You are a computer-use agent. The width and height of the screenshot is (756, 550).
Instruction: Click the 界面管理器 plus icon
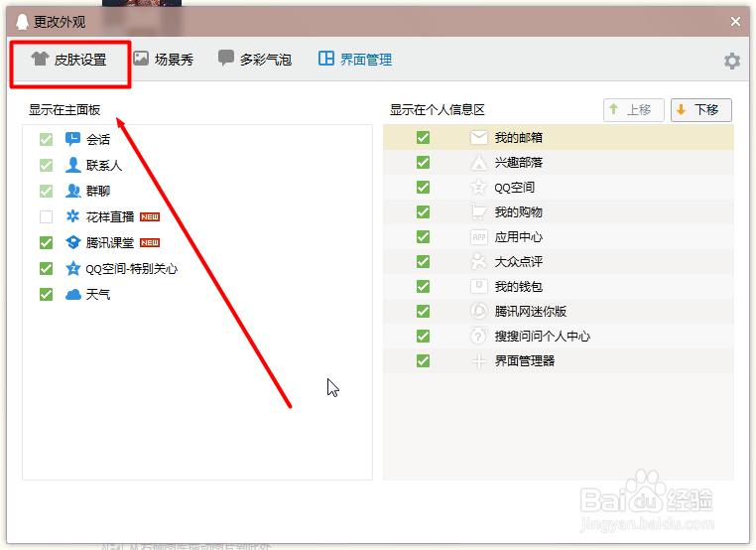pos(479,361)
